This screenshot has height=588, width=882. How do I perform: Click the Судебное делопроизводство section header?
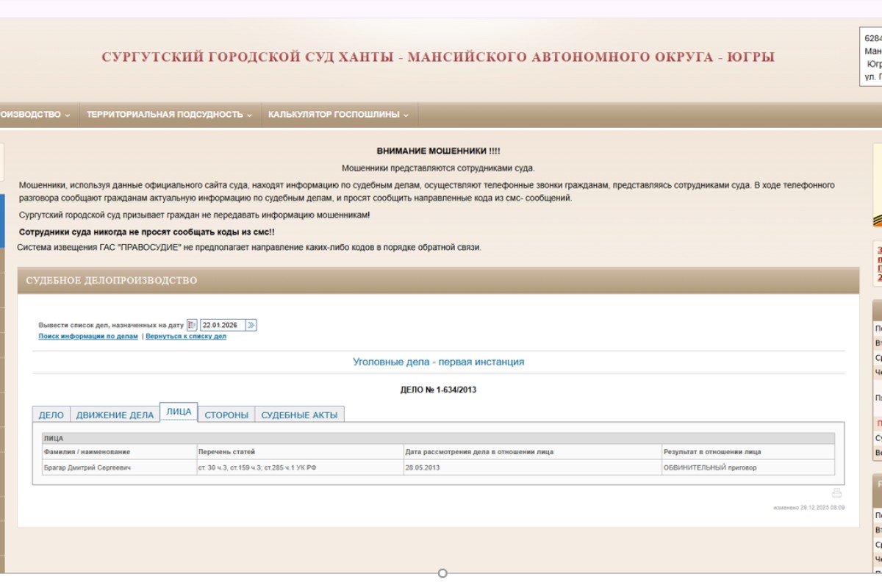(x=112, y=281)
